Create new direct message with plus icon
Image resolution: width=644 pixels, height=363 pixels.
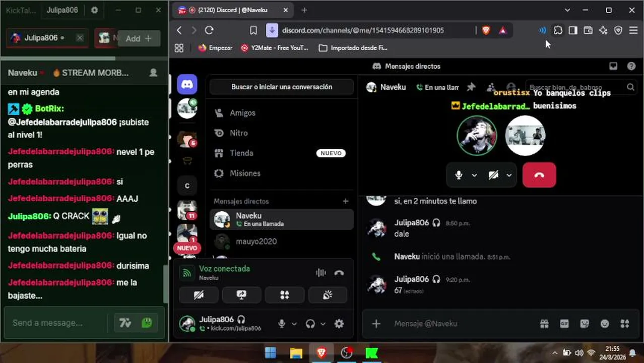pyautogui.click(x=346, y=201)
